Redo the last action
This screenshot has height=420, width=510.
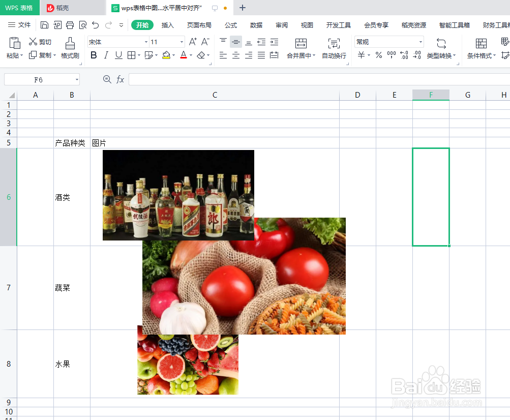(x=108, y=25)
